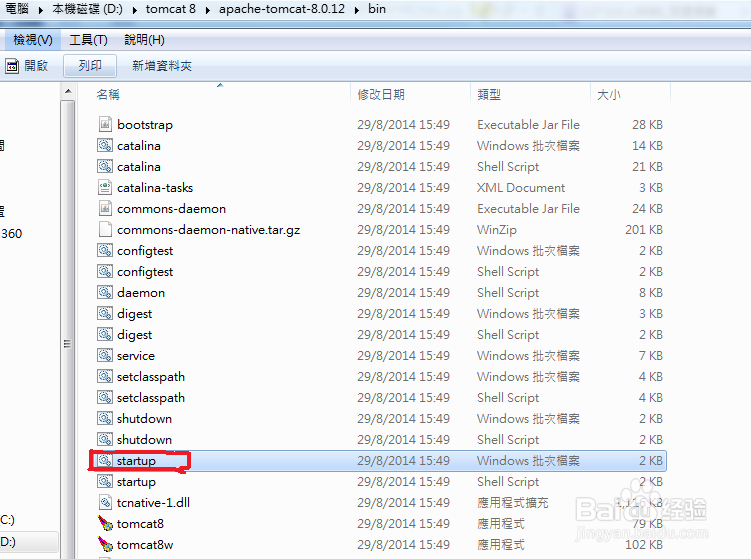This screenshot has height=559, width=751.
Task: Select the configtest batch file icon
Action: pyautogui.click(x=105, y=251)
